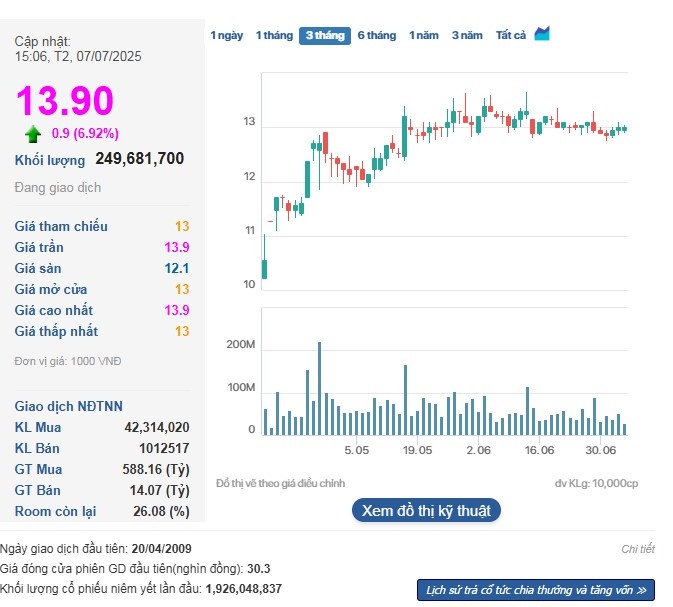Select the 3 năm tab
673x607 pixels.
tap(467, 35)
